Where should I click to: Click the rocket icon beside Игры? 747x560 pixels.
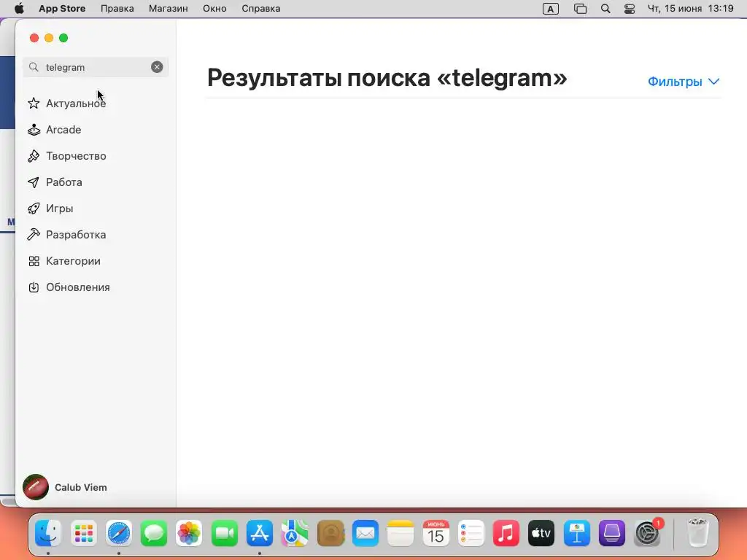(34, 208)
